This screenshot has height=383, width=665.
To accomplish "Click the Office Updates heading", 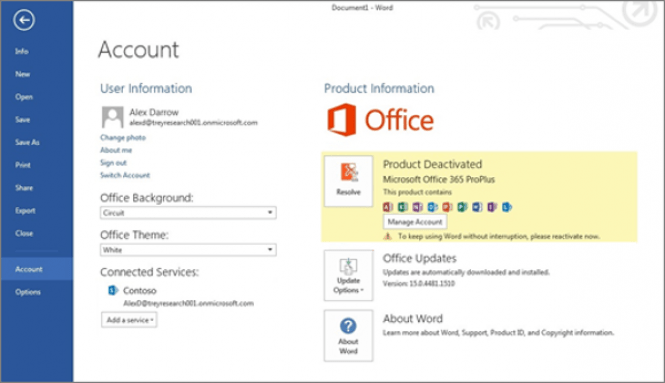I will 420,258.
